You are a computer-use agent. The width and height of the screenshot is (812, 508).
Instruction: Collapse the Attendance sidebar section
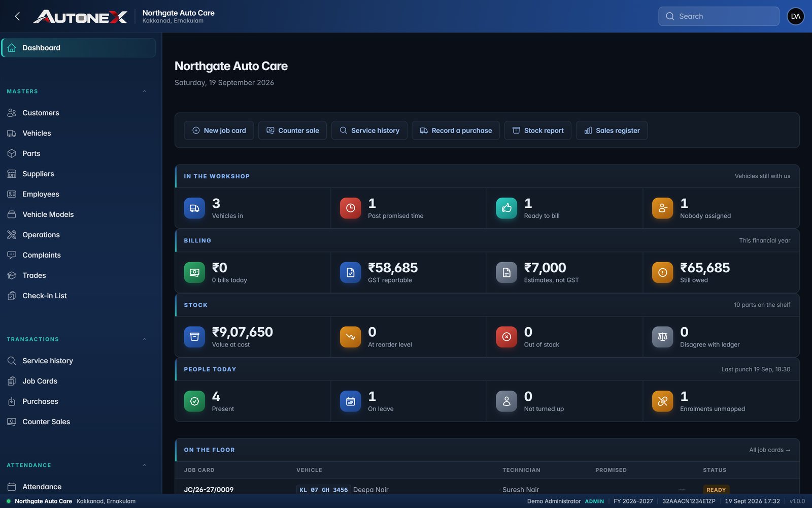coord(145,465)
